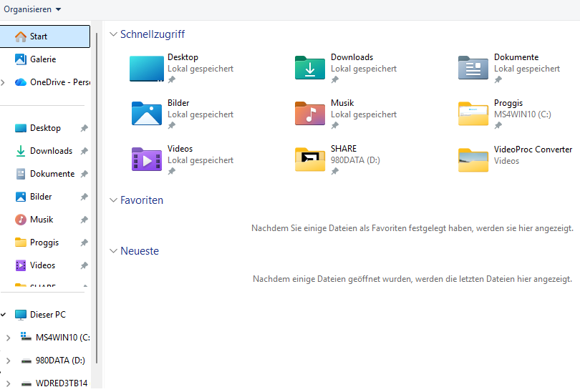Click pin under Musik tile

335,125
